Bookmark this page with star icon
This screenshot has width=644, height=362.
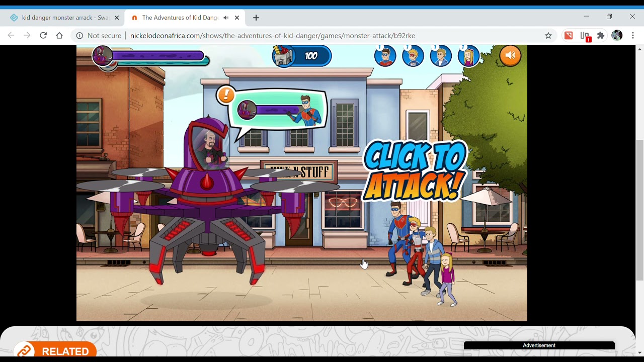pos(548,36)
